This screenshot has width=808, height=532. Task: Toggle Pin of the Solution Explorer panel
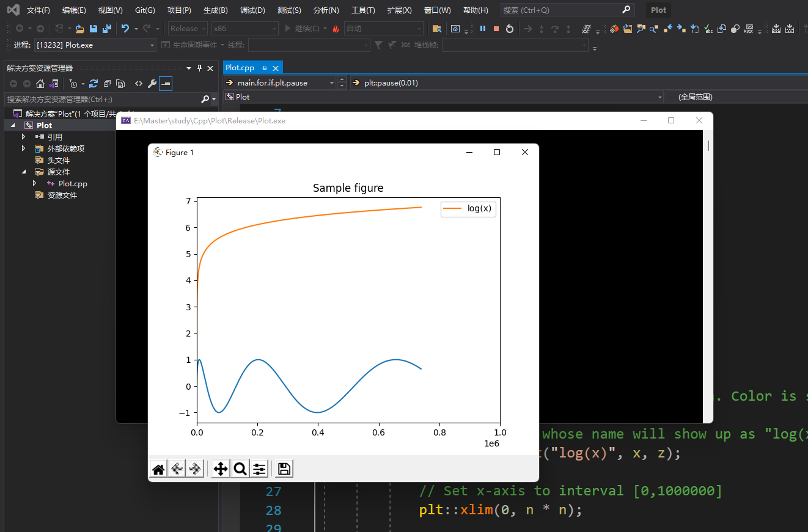[x=200, y=68]
